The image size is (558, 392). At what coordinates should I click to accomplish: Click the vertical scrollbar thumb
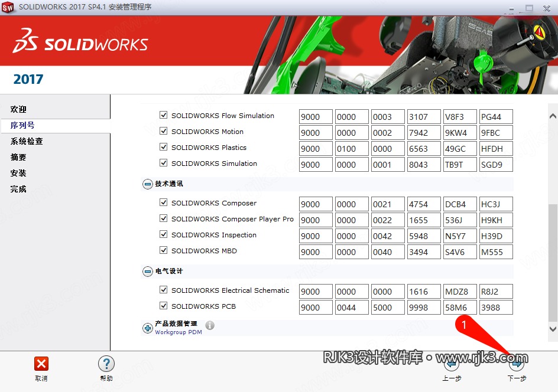[553, 262]
